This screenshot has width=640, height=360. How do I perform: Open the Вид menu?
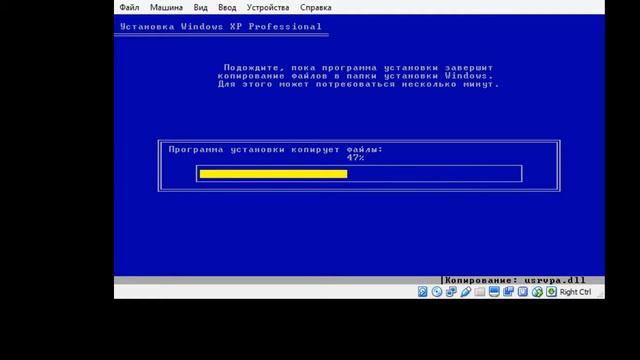(x=200, y=7)
